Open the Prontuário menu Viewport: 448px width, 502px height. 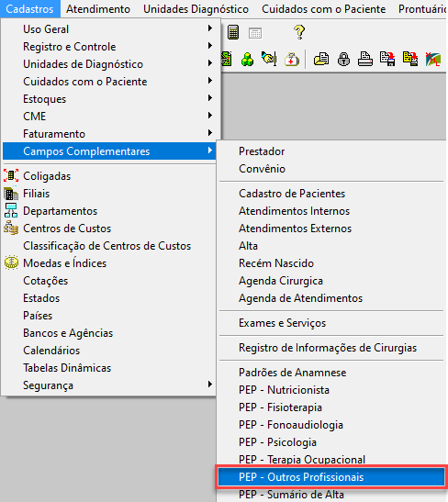click(x=422, y=9)
